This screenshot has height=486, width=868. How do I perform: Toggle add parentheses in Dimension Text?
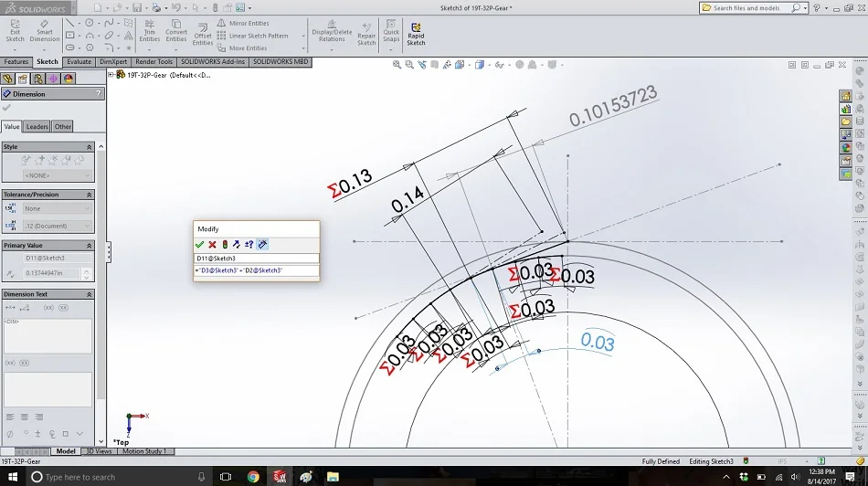point(48,308)
